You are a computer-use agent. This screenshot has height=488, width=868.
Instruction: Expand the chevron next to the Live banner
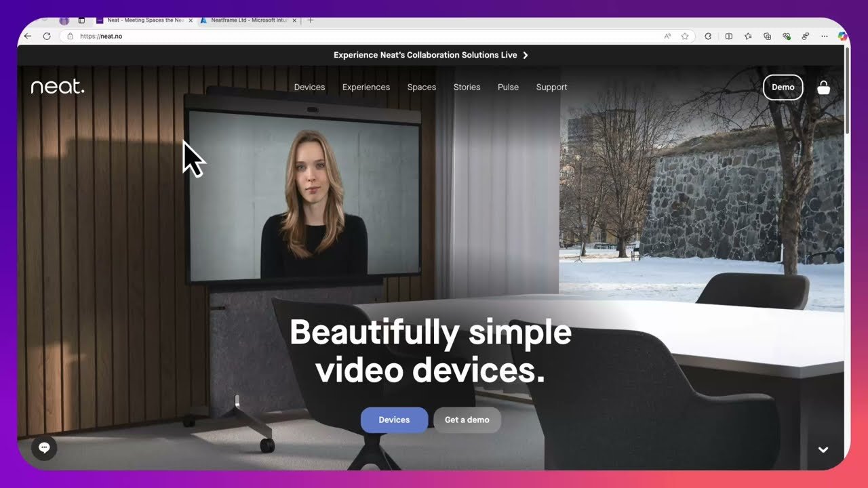click(526, 55)
